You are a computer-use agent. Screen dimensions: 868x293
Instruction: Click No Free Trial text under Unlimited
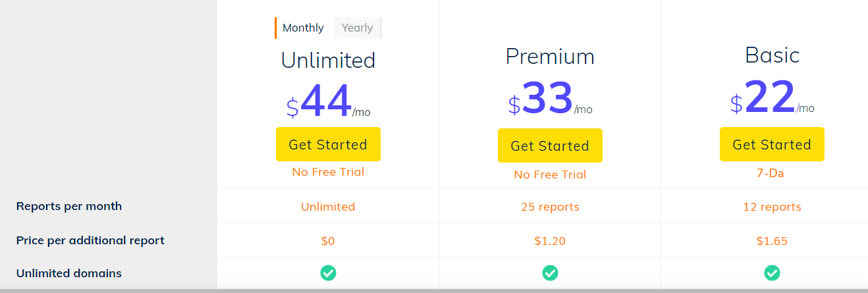coord(328,172)
